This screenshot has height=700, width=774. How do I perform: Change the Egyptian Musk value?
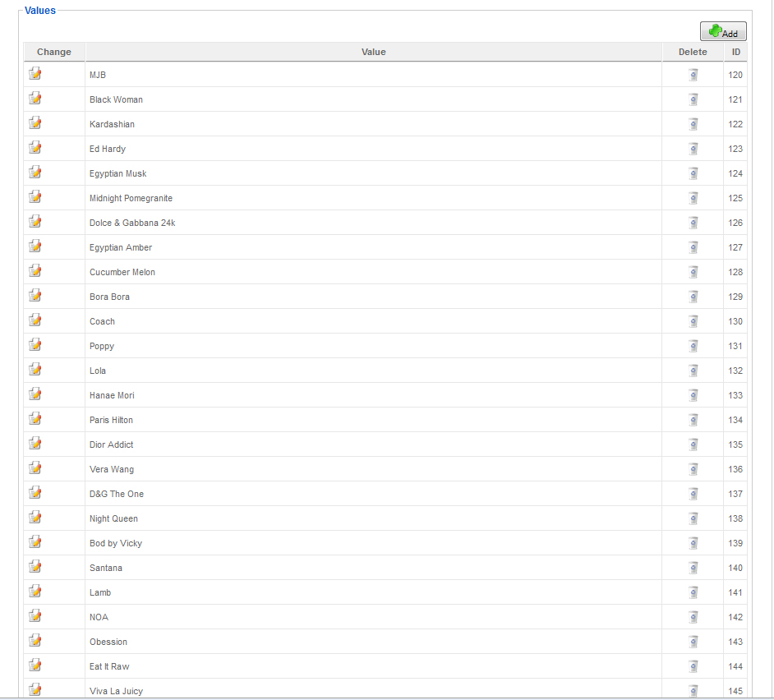35,173
